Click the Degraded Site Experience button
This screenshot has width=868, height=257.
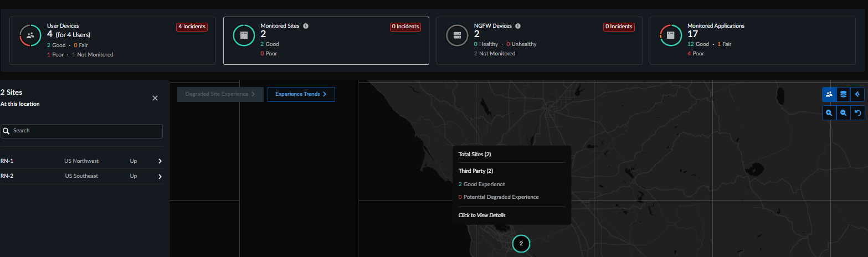coord(220,94)
